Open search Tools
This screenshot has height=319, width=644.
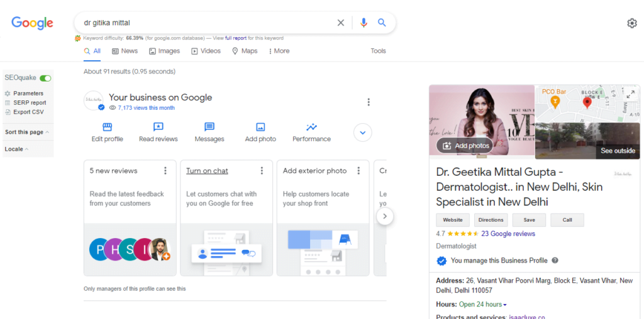point(378,51)
